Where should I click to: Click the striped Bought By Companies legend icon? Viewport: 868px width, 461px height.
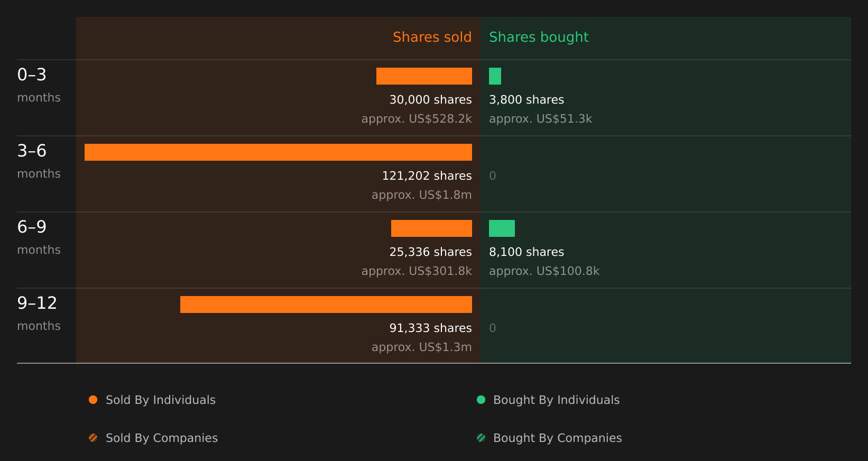pos(481,438)
